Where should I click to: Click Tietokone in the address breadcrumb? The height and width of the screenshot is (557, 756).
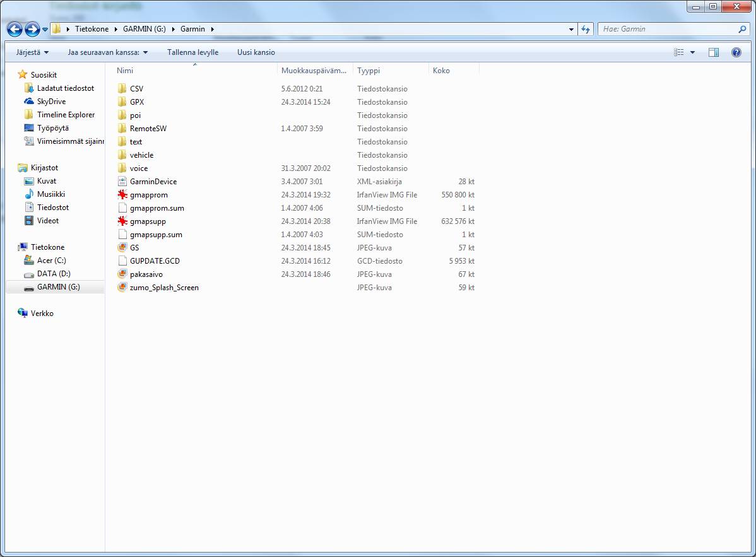click(92, 29)
